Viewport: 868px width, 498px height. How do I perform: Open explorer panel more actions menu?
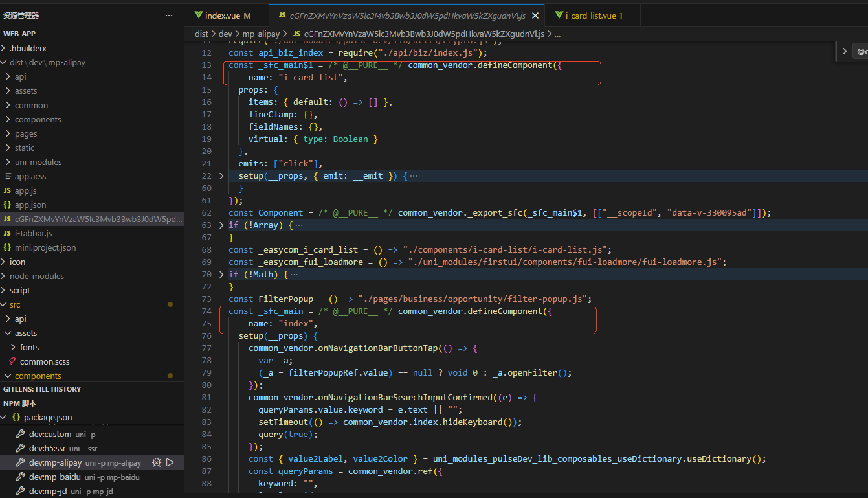click(169, 15)
